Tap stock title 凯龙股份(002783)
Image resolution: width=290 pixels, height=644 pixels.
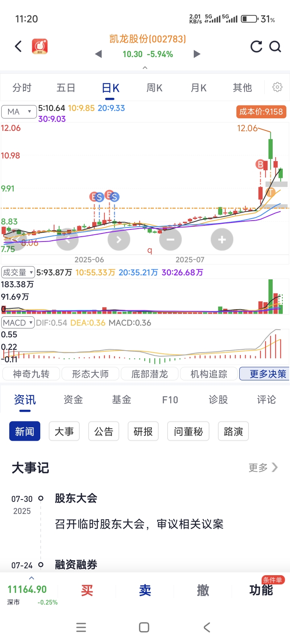[147, 39]
